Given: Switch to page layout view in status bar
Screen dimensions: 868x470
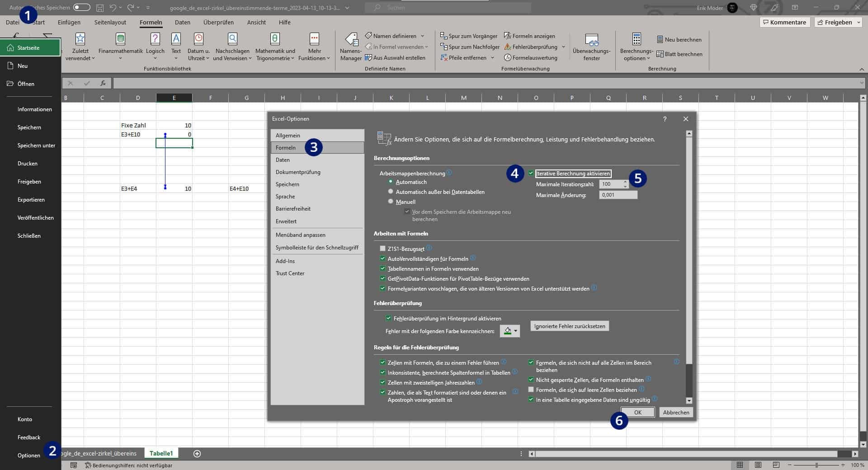Looking at the screenshot, I should click(x=758, y=465).
